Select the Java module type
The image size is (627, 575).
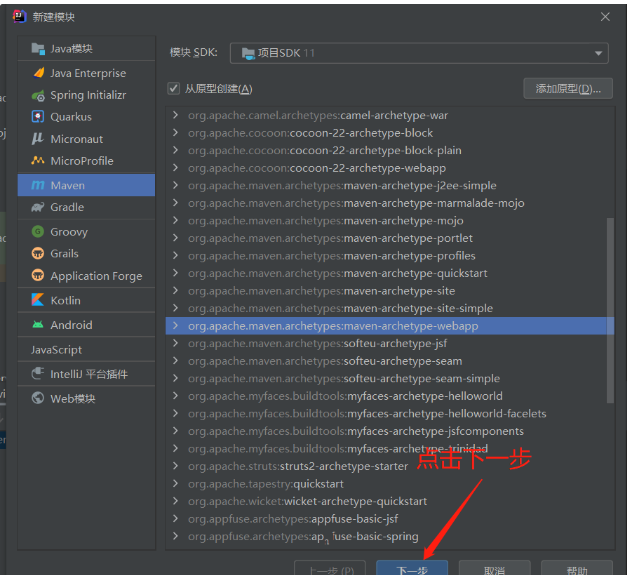click(x=86, y=49)
